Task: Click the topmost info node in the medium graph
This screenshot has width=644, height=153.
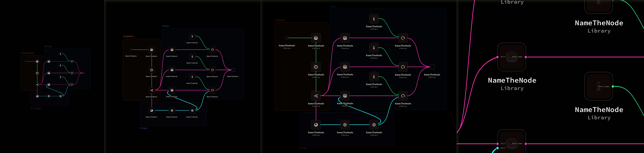Action: point(192,36)
